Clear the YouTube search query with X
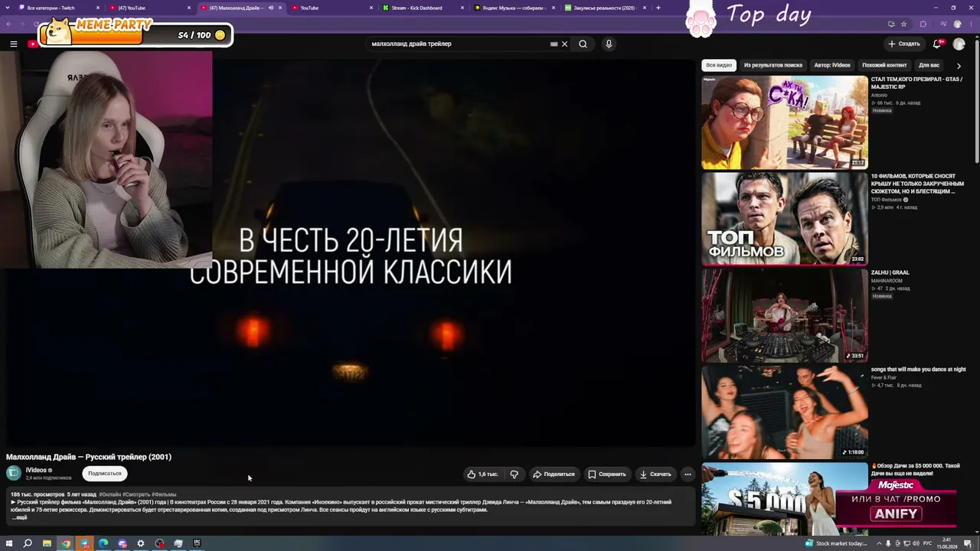 pyautogui.click(x=565, y=44)
